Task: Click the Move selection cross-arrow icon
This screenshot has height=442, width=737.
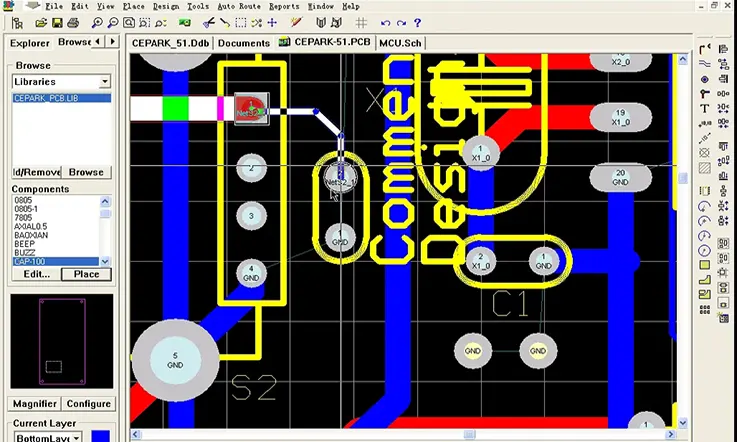Action: pos(272,22)
